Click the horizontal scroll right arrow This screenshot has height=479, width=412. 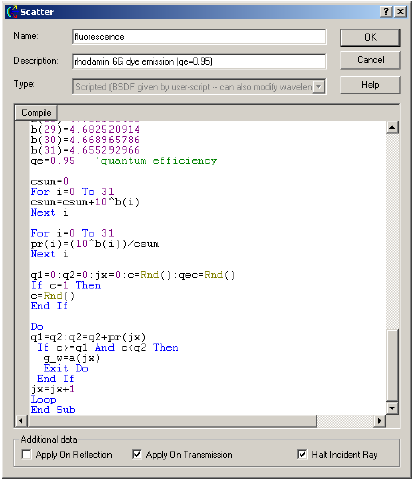coord(379,421)
